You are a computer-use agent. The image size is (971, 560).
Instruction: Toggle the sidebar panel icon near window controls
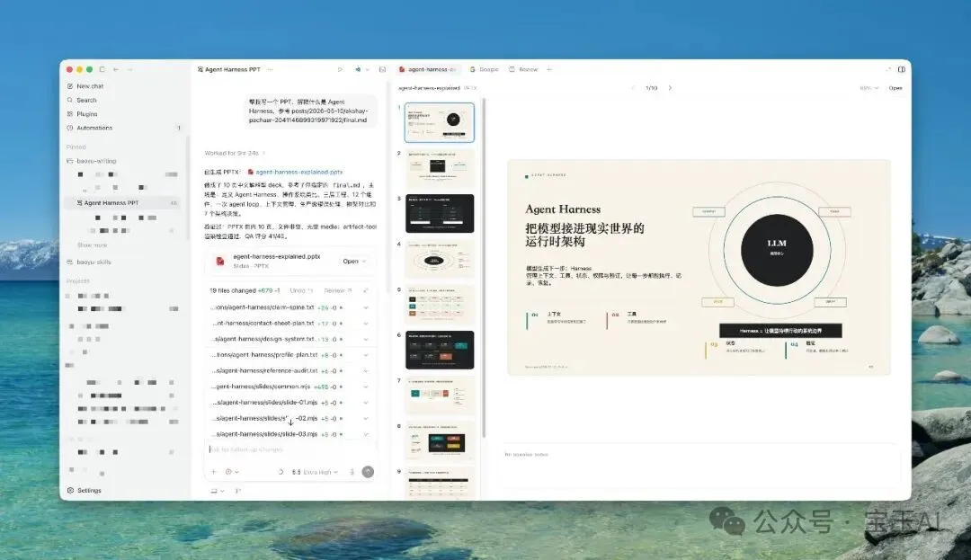click(x=102, y=69)
